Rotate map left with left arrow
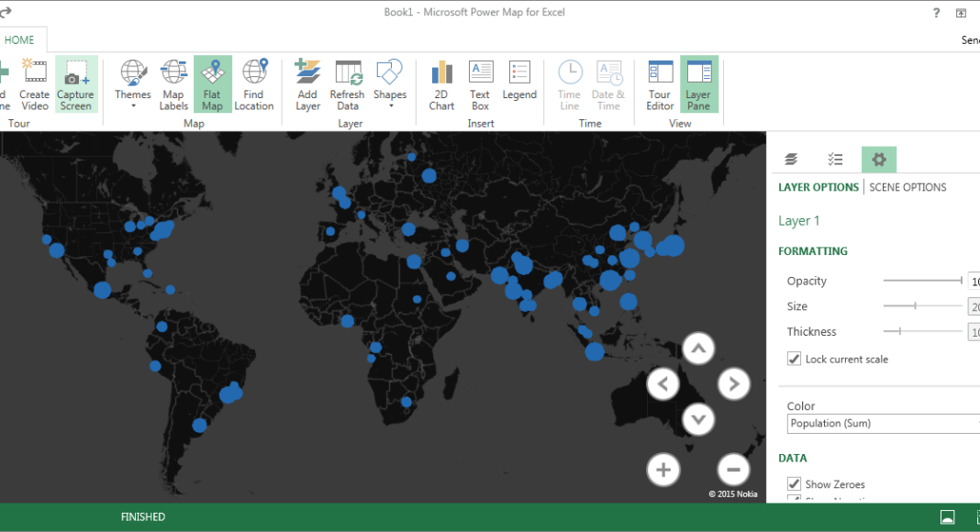 663,384
